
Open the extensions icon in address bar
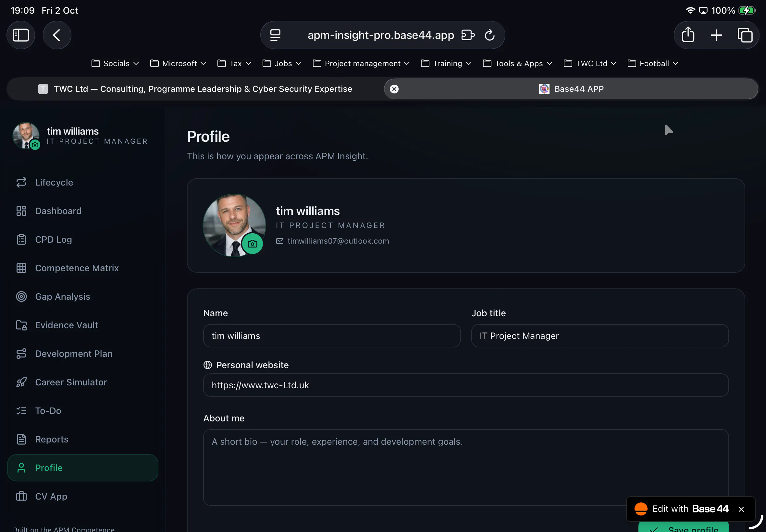[x=467, y=35]
